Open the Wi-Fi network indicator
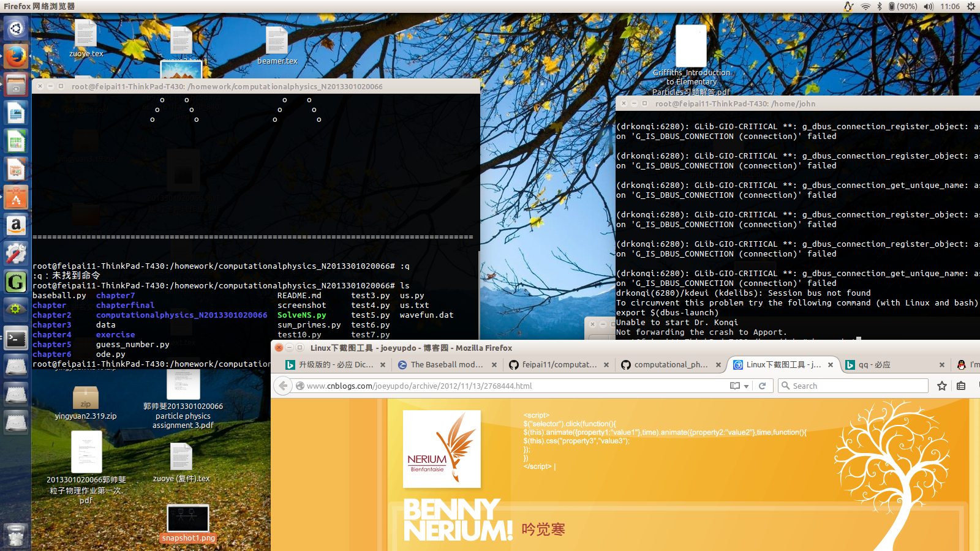Image resolution: width=980 pixels, height=551 pixels. tap(865, 7)
